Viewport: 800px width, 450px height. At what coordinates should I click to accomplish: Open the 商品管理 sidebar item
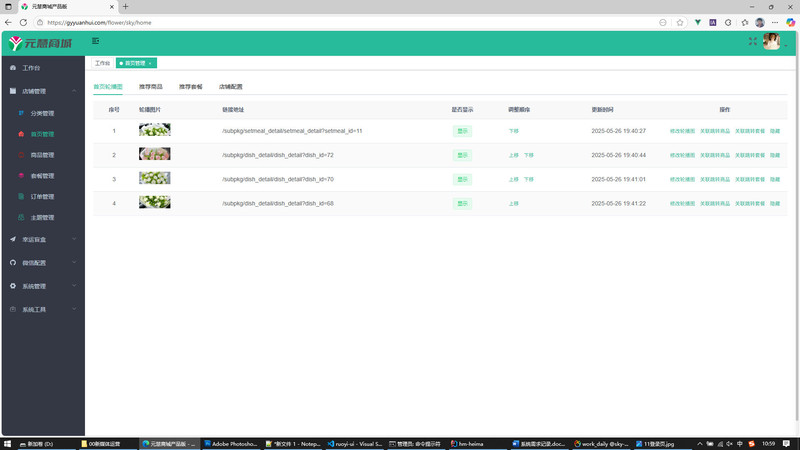[x=42, y=155]
